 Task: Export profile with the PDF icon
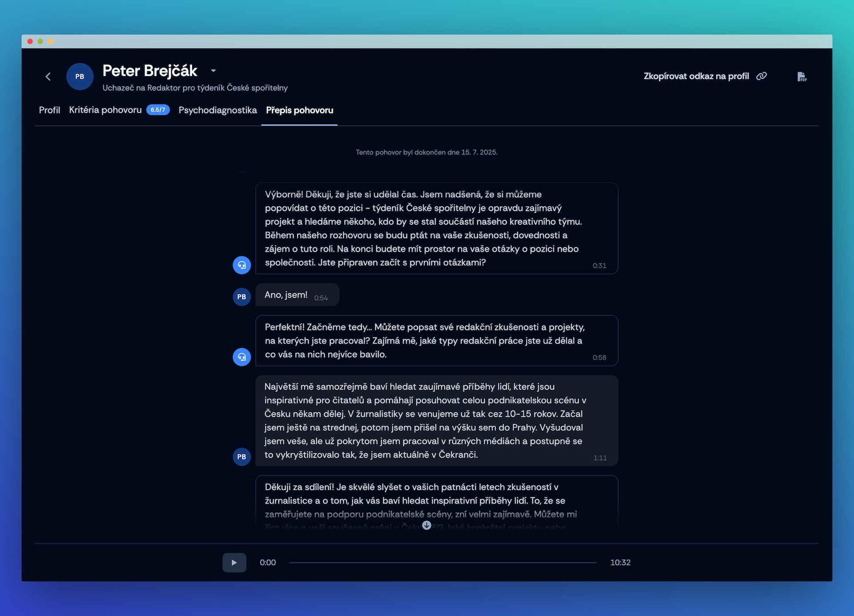[x=802, y=76]
